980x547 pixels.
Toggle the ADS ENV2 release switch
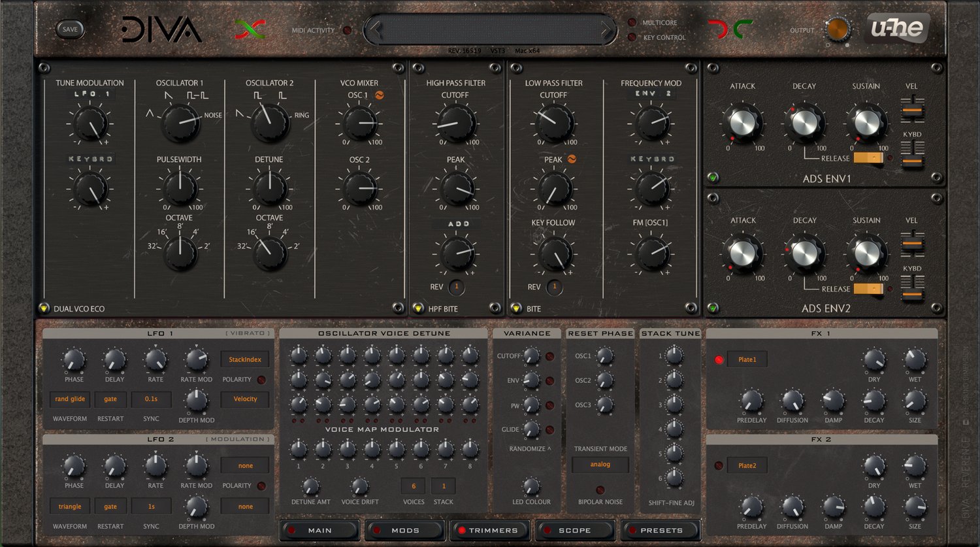868,288
